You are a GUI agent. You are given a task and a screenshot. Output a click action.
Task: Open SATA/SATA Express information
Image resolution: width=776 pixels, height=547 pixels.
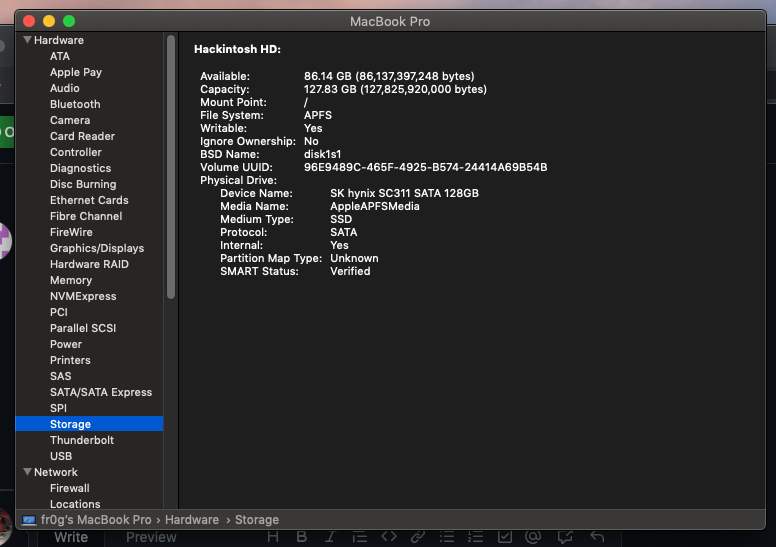click(101, 392)
